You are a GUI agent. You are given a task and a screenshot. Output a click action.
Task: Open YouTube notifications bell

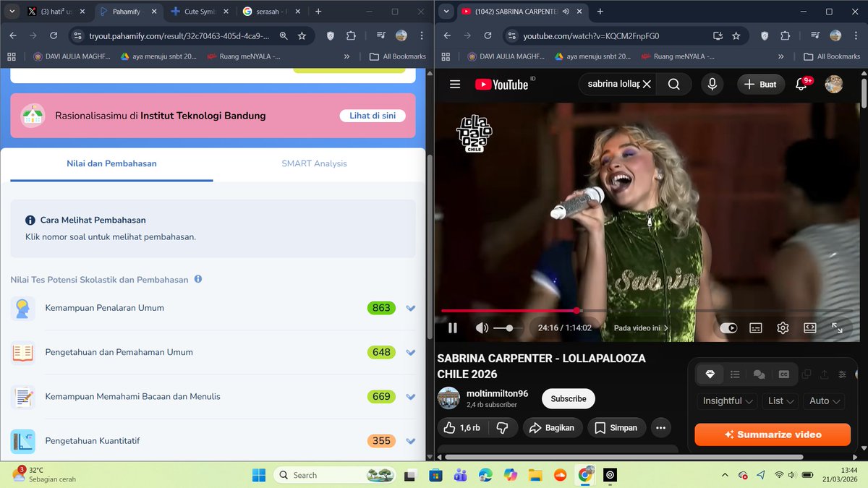point(801,84)
